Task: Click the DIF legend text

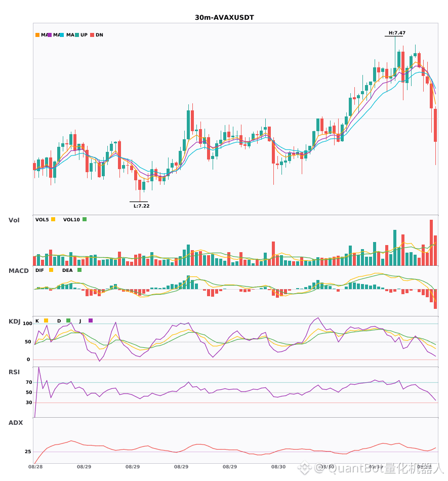Action: coord(39,270)
